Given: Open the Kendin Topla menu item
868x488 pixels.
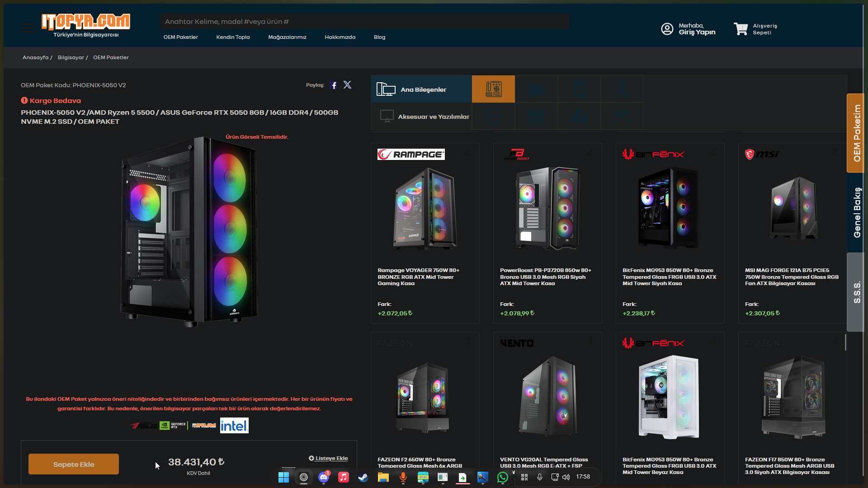Looking at the screenshot, I should (233, 37).
